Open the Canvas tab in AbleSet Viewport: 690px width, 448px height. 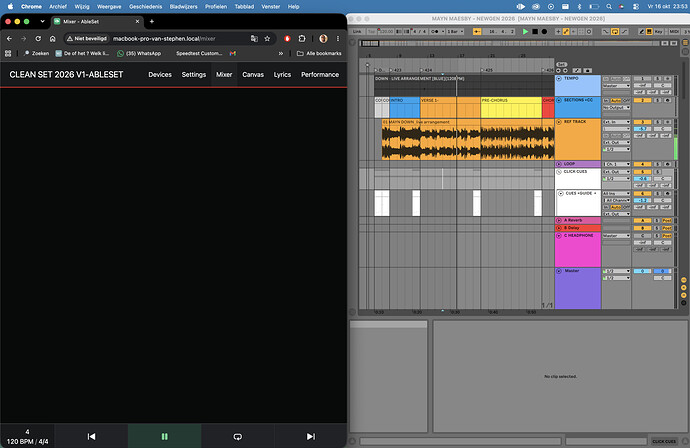(253, 74)
